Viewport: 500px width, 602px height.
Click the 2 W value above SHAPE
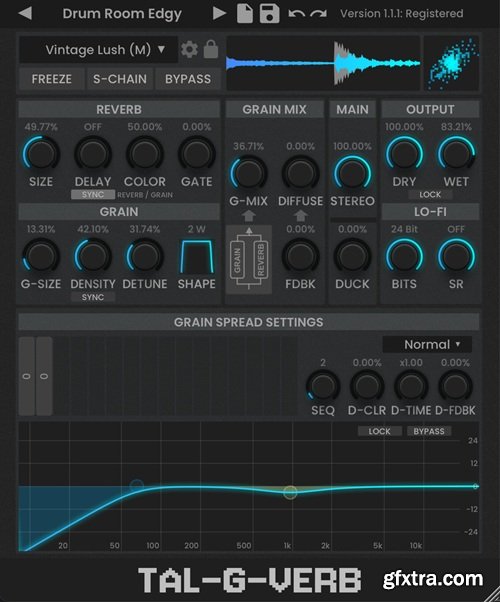coord(197,229)
